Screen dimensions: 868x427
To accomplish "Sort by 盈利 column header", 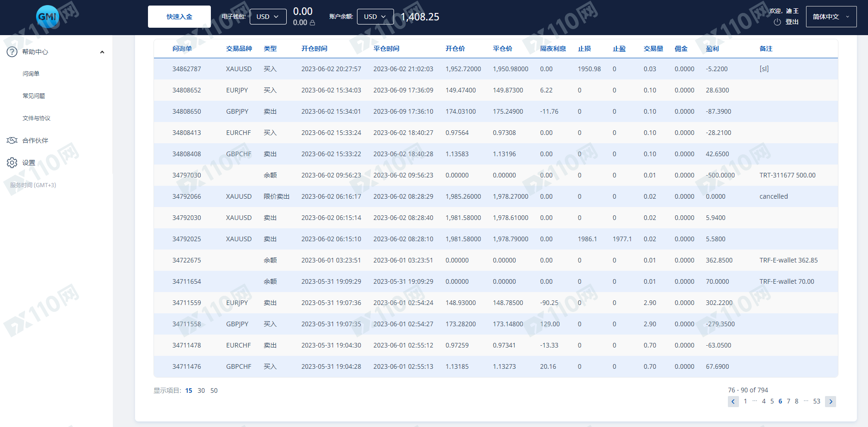I will pyautogui.click(x=712, y=49).
